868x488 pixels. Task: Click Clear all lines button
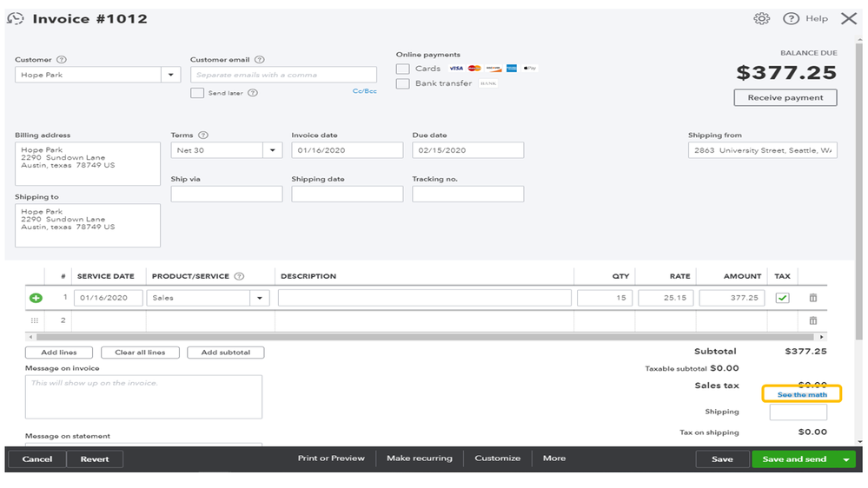tap(140, 353)
